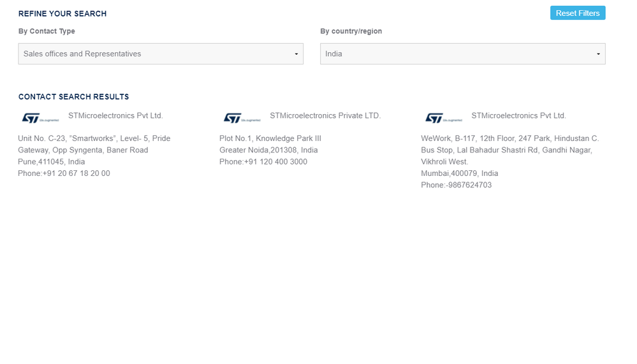Click the Smartworks Pride Gateway address line
637x364 pixels.
tap(94, 138)
